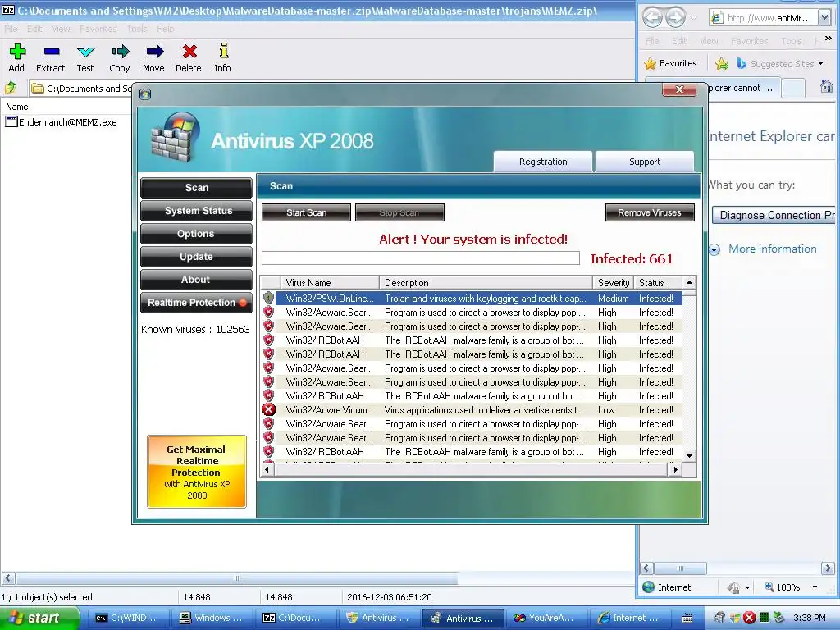
Task: Click shield icon on Win32/PSW.OnLine row
Action: tap(269, 298)
